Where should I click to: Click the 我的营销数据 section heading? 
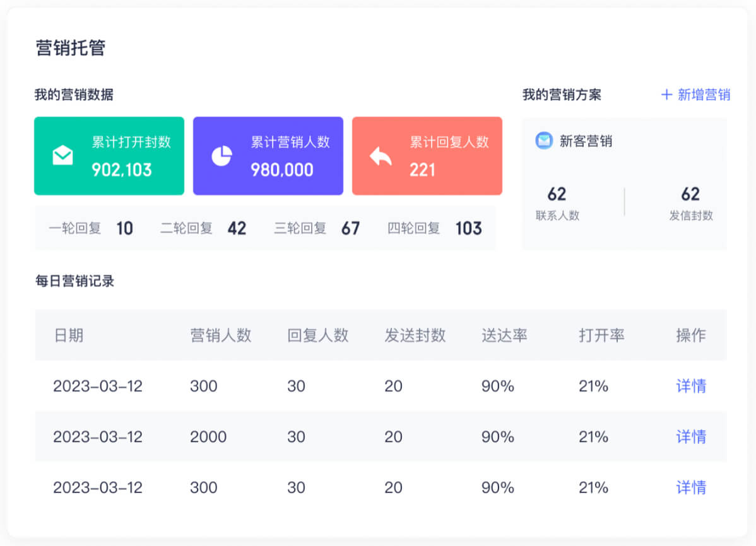[x=74, y=95]
